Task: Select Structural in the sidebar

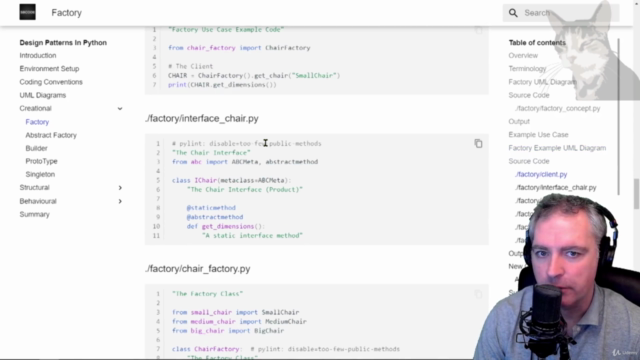Action: pyautogui.click(x=34, y=187)
